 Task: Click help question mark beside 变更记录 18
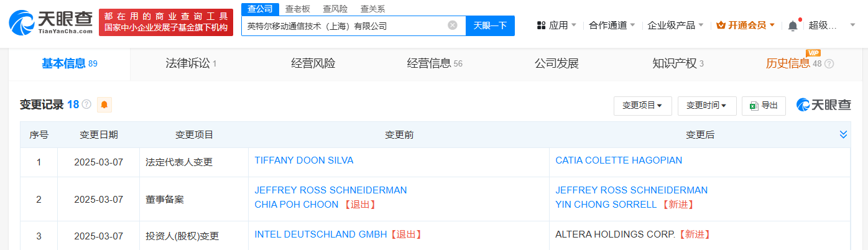tap(86, 104)
